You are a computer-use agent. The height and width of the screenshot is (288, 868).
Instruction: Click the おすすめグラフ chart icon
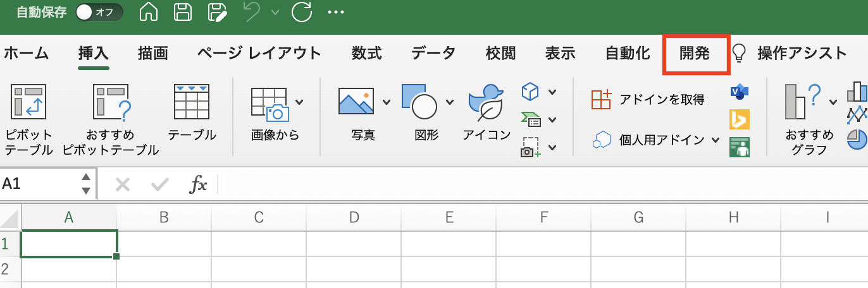tap(803, 101)
